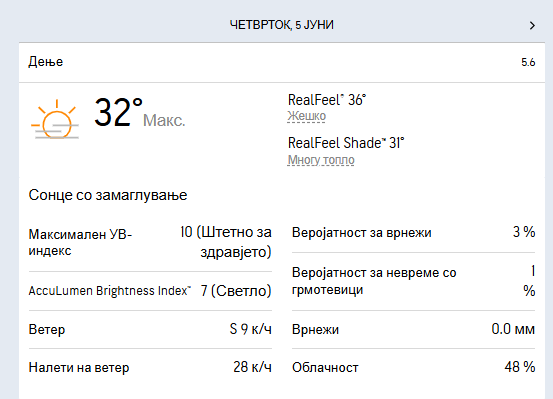The width and height of the screenshot is (553, 399).
Task: Click the Максимален УВ-индекс row
Action: [150, 242]
